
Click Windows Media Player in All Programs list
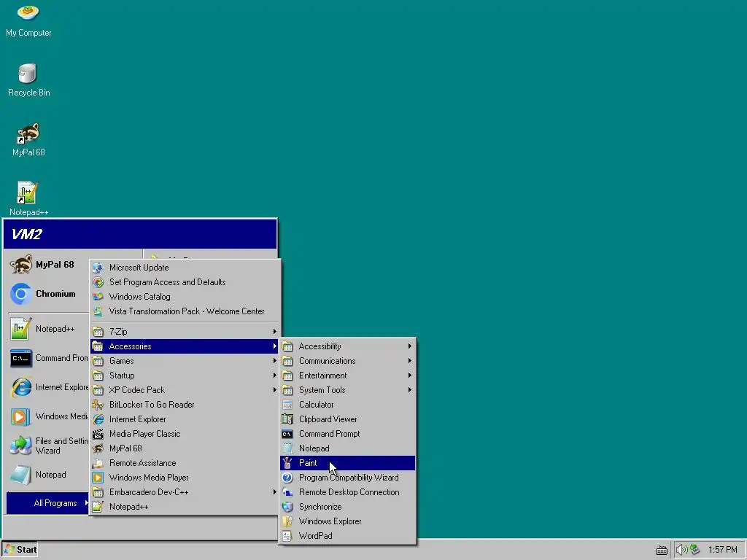coord(185,478)
